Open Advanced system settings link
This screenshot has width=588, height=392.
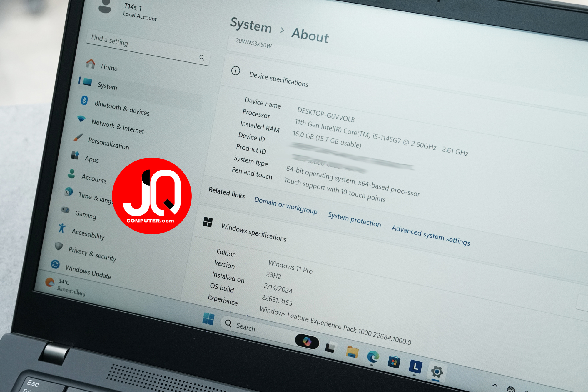pyautogui.click(x=431, y=235)
